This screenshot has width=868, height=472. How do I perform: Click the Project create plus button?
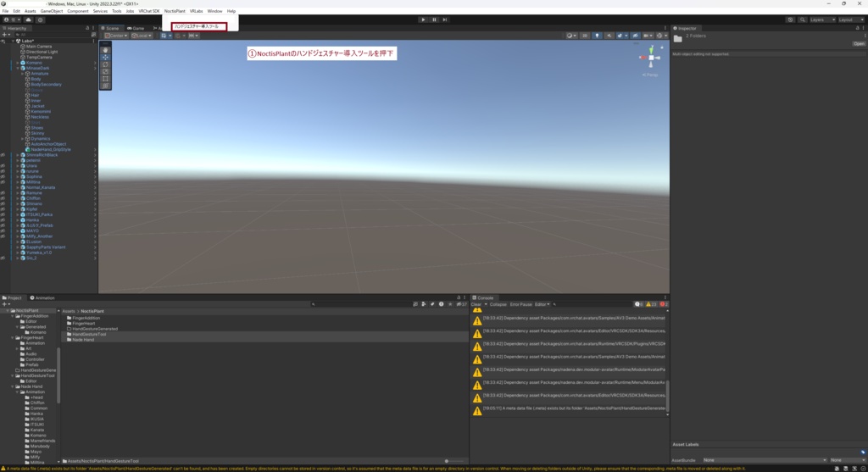point(4,304)
